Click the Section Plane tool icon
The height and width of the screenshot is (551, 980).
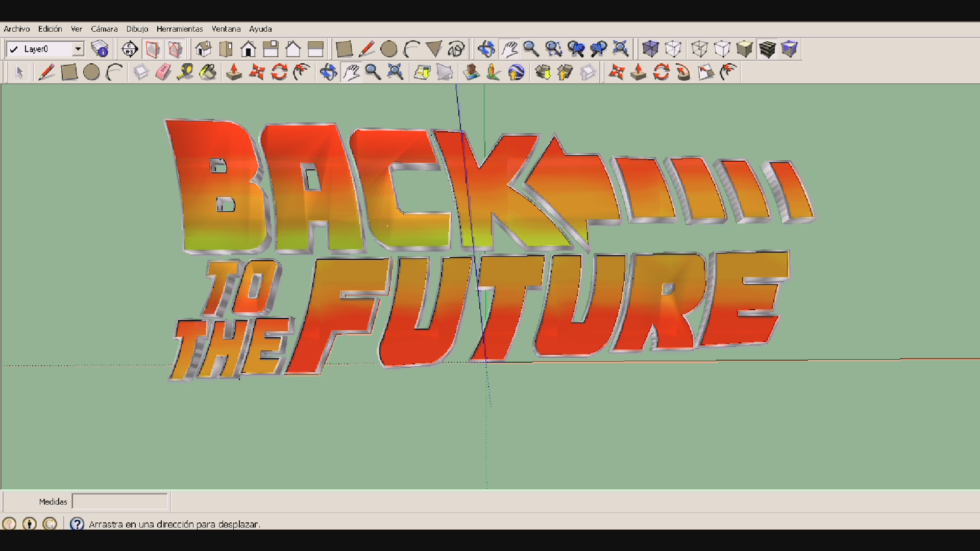pyautogui.click(x=130, y=49)
